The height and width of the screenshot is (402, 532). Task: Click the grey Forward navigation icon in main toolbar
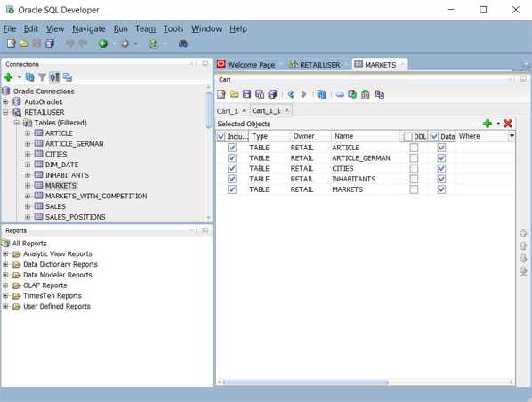(x=125, y=44)
